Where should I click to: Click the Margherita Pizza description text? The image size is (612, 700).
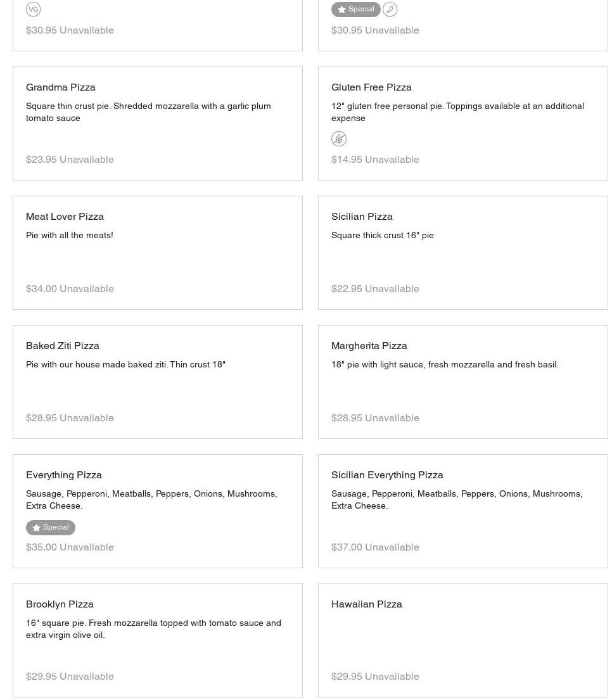445,365
